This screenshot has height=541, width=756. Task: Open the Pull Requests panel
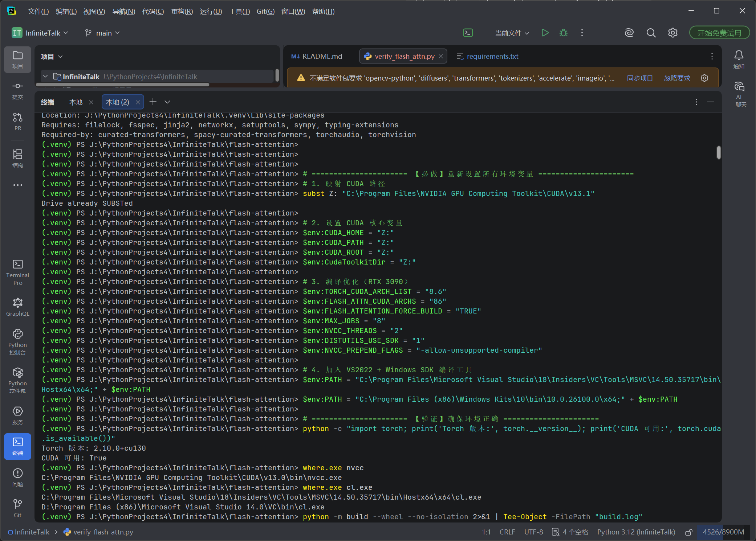(17, 121)
